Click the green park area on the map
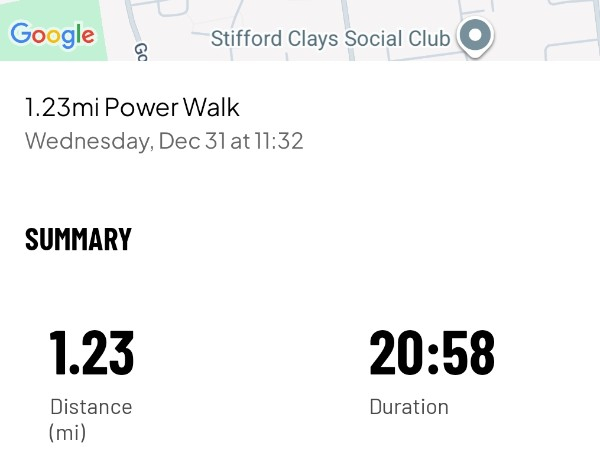 coord(40,10)
